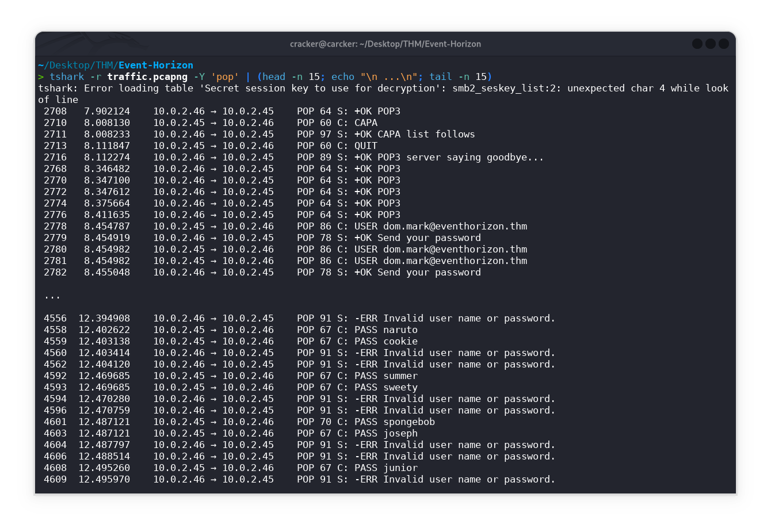Click the traffic.pcapng filename in the command
Viewport: 771px width, 532px height.
147,76
